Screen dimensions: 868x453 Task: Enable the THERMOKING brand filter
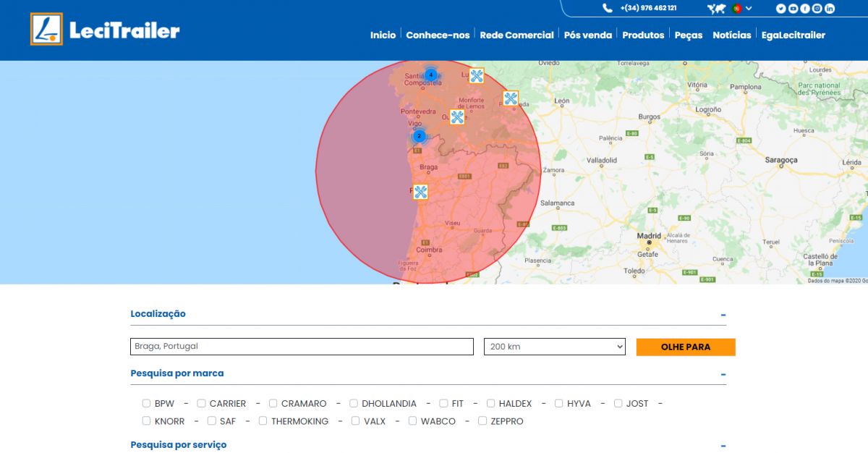(x=263, y=421)
